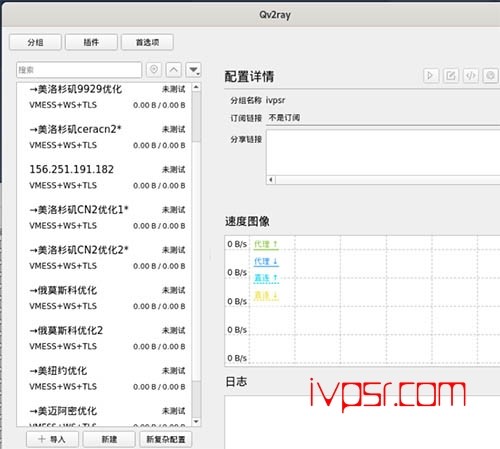Click the 新复杂配置 button
500x449 pixels.
166,439
